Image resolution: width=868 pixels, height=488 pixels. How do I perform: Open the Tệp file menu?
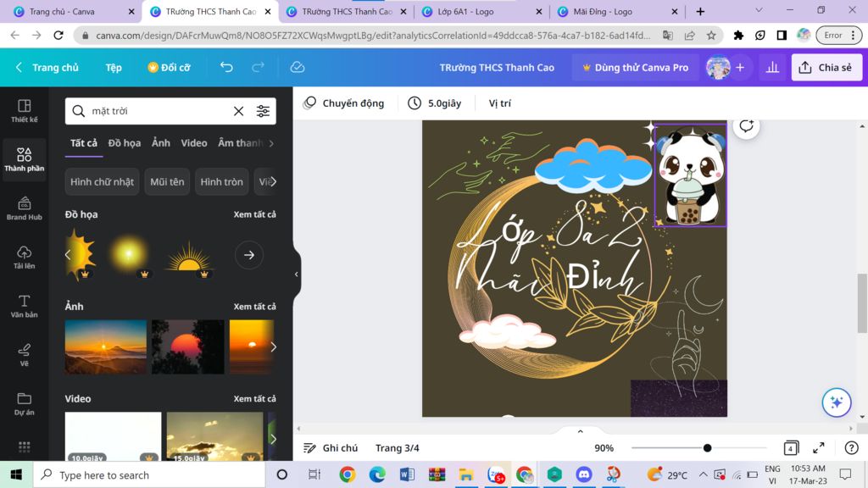pyautogui.click(x=114, y=68)
